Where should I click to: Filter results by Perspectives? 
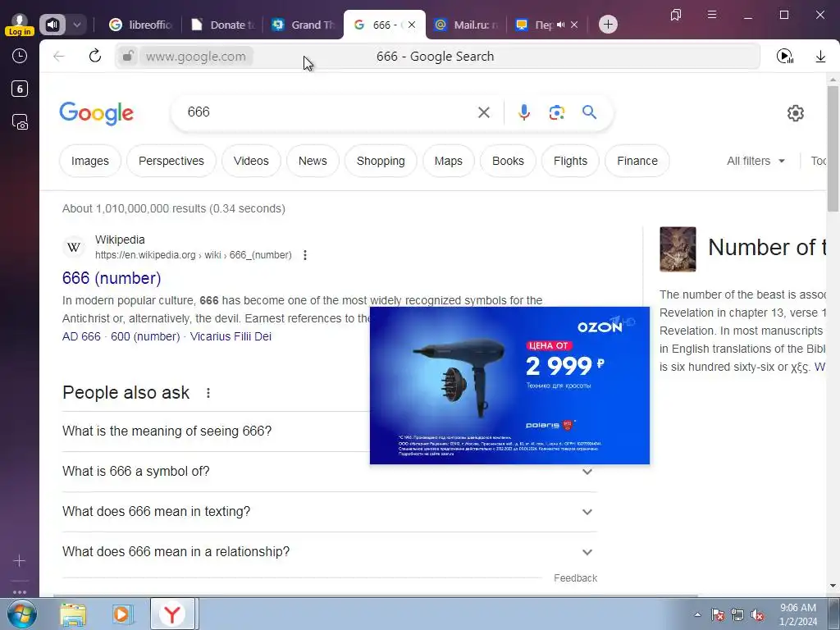click(171, 161)
